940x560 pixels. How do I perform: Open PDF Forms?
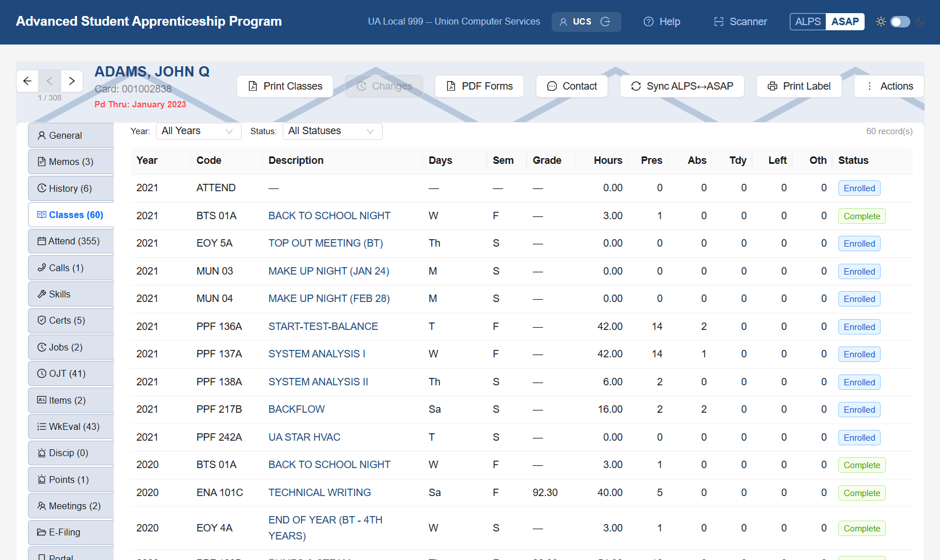[479, 86]
